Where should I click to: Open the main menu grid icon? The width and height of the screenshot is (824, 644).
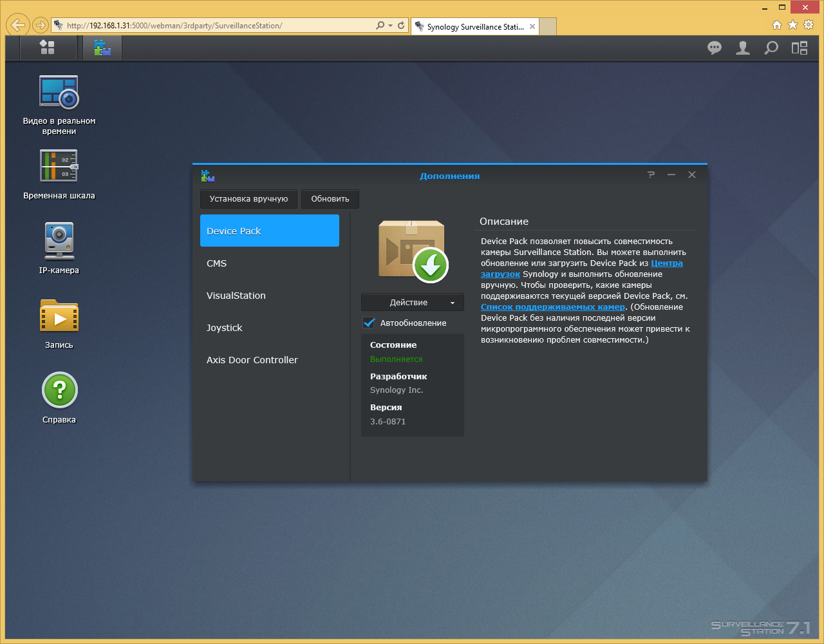47,48
